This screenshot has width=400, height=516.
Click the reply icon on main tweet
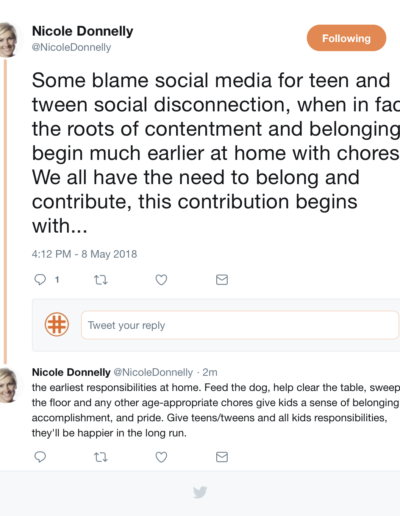click(40, 279)
